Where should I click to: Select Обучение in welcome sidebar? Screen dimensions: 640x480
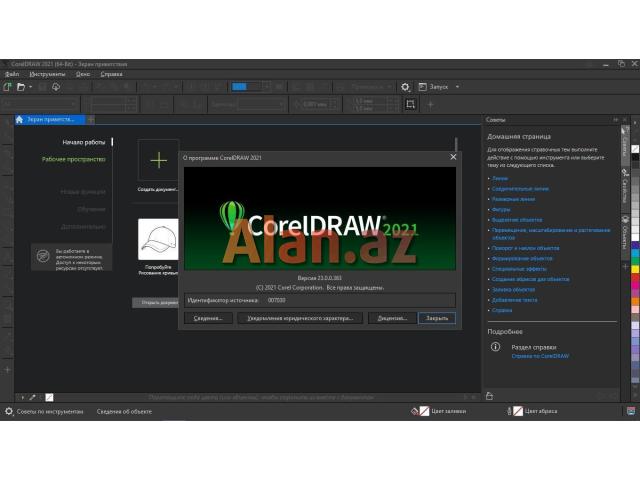click(x=91, y=209)
